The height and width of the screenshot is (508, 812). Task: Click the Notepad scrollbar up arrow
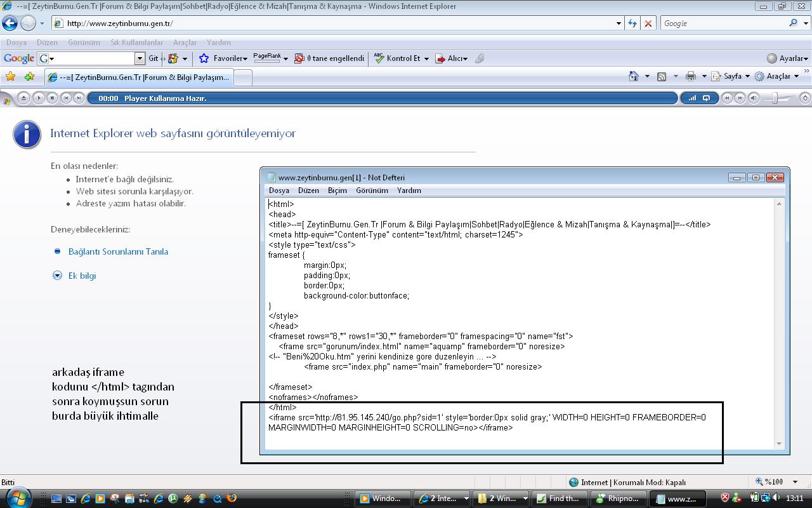tap(779, 204)
